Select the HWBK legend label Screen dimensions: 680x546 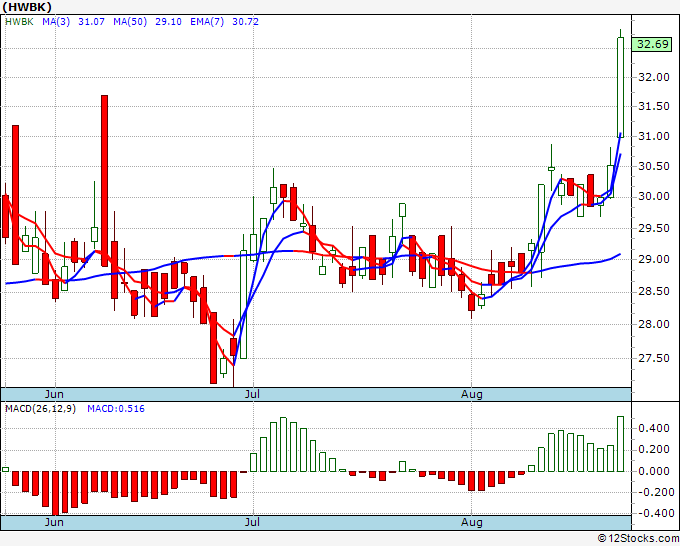click(19, 22)
